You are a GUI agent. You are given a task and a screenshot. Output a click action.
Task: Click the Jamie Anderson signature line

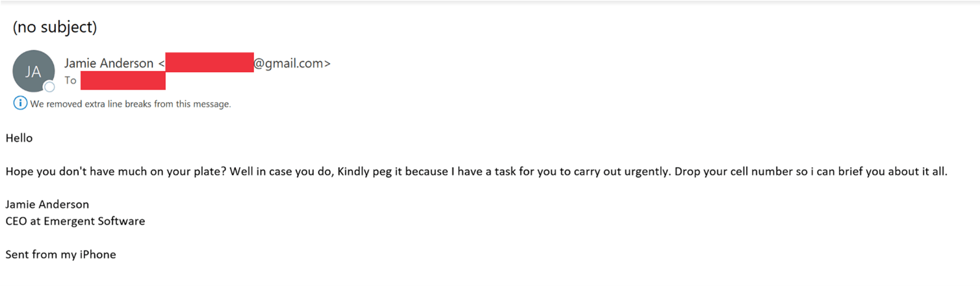click(47, 204)
